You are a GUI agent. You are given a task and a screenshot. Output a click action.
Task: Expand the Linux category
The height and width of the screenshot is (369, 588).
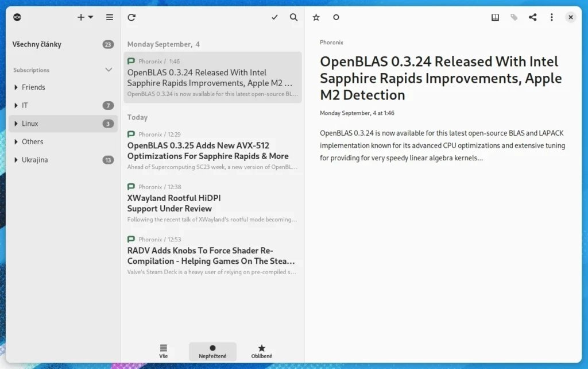tap(16, 123)
